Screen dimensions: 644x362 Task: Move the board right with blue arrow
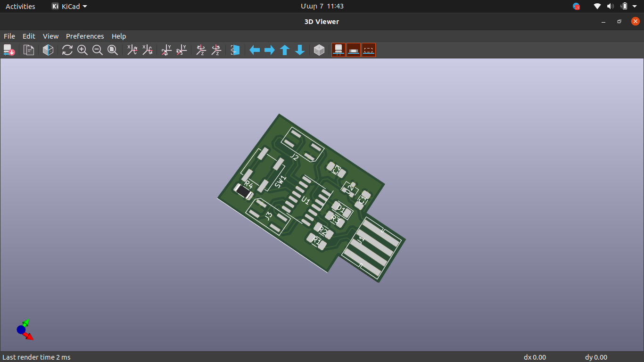(270, 50)
